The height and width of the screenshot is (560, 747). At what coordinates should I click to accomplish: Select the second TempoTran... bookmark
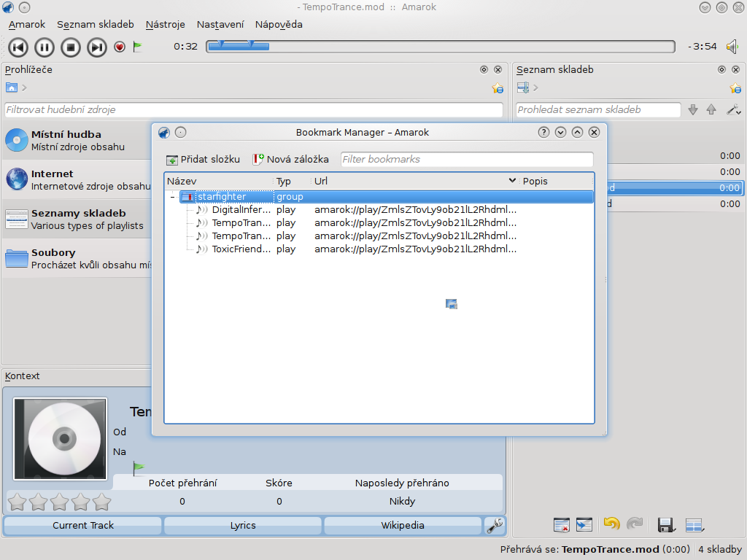[241, 236]
